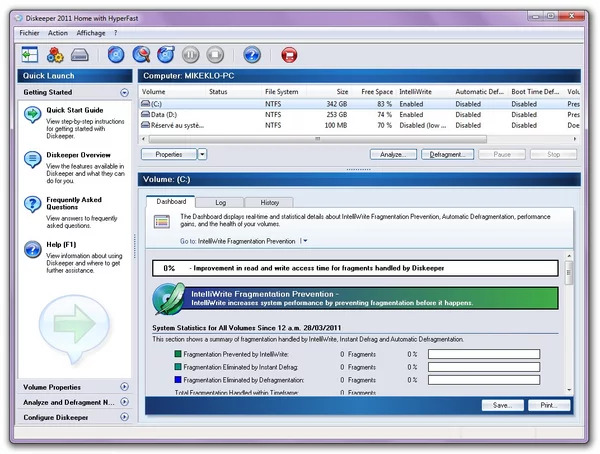The height and width of the screenshot is (454, 600).
Task: Click the analyze disc with magnifier icon
Action: (141, 55)
